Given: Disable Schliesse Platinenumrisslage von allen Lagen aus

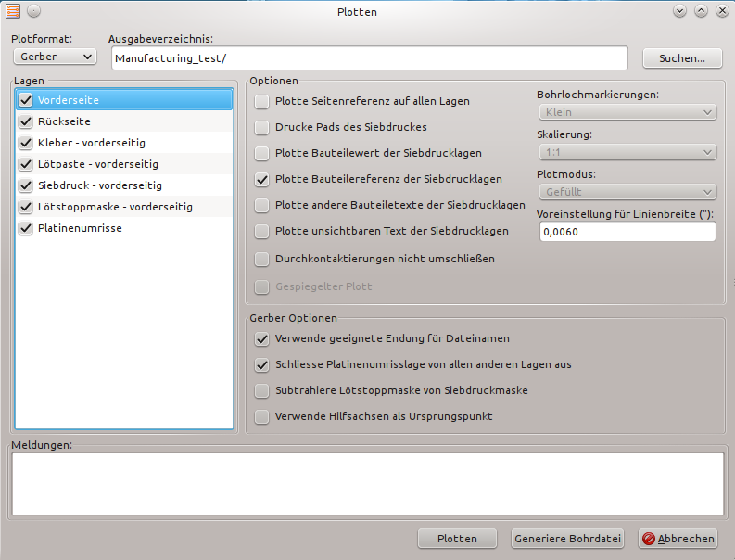Looking at the screenshot, I should (261, 365).
